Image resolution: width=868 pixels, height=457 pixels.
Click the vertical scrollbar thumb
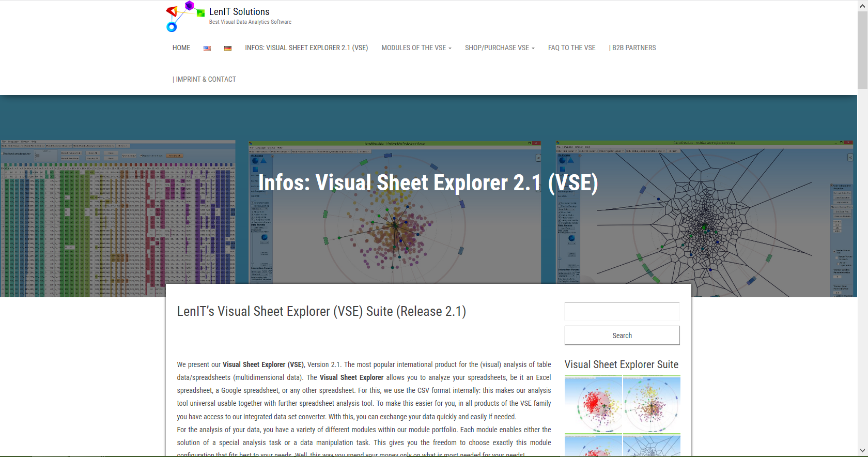click(x=862, y=49)
